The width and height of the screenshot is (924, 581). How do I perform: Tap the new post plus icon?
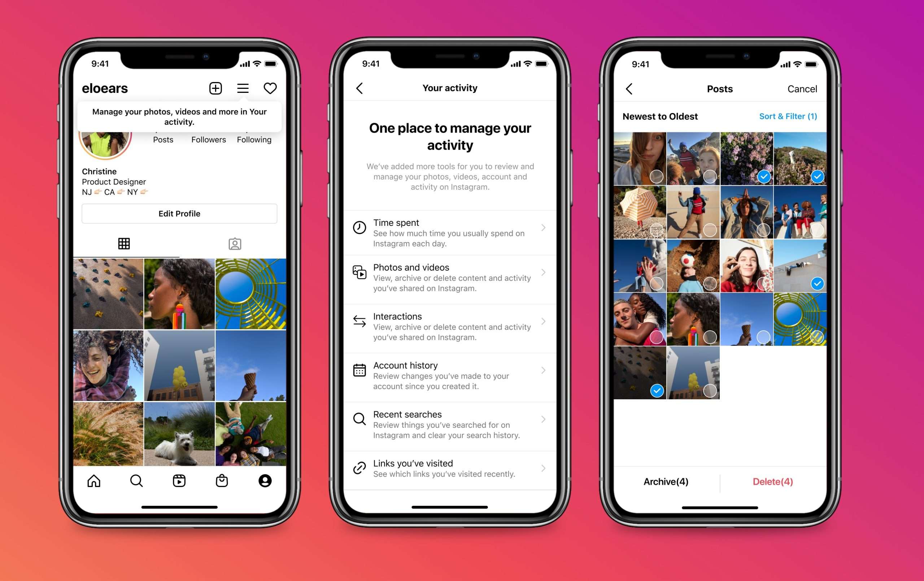[x=215, y=89]
